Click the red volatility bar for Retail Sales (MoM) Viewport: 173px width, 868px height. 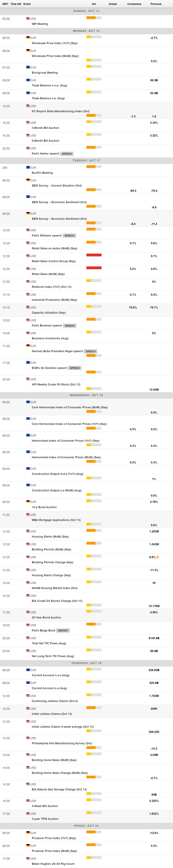[94, 268]
